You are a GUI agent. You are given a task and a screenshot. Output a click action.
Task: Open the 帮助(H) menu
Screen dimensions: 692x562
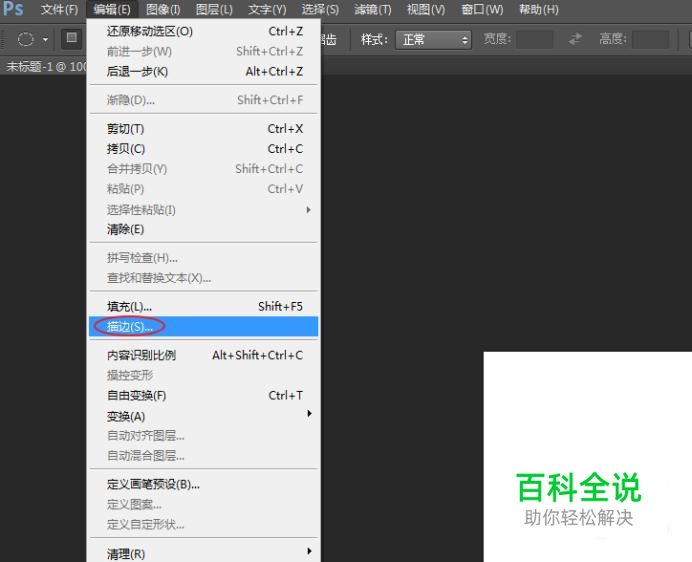click(x=538, y=9)
